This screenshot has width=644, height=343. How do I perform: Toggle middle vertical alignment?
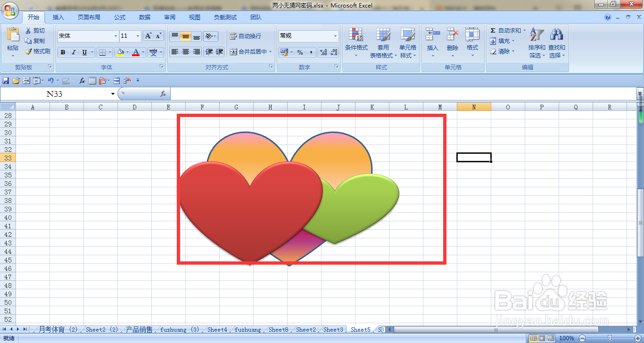186,36
